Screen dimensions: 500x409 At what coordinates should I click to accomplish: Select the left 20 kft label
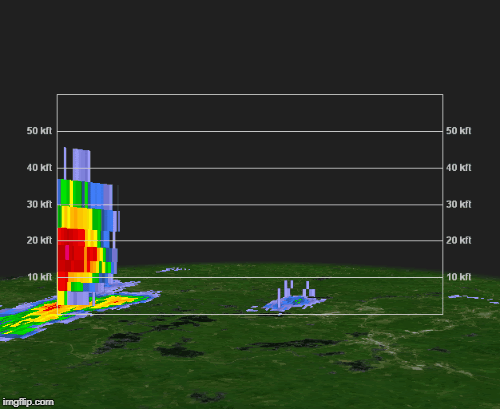(x=39, y=240)
